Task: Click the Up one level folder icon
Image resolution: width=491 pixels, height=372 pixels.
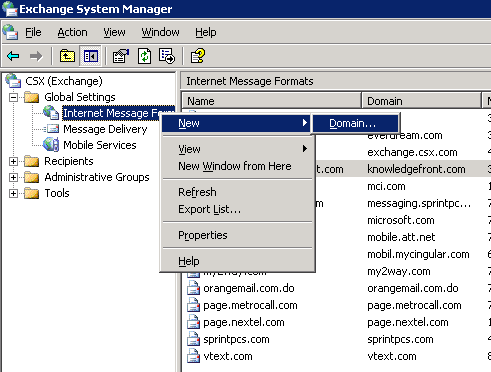Action: [x=67, y=56]
